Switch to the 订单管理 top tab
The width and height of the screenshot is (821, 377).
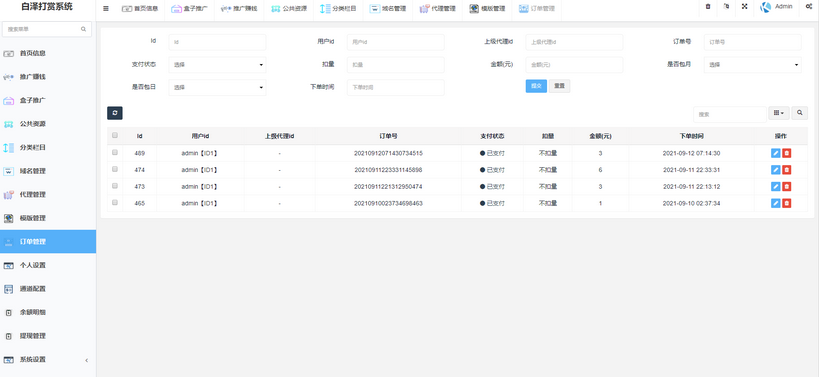coord(537,9)
